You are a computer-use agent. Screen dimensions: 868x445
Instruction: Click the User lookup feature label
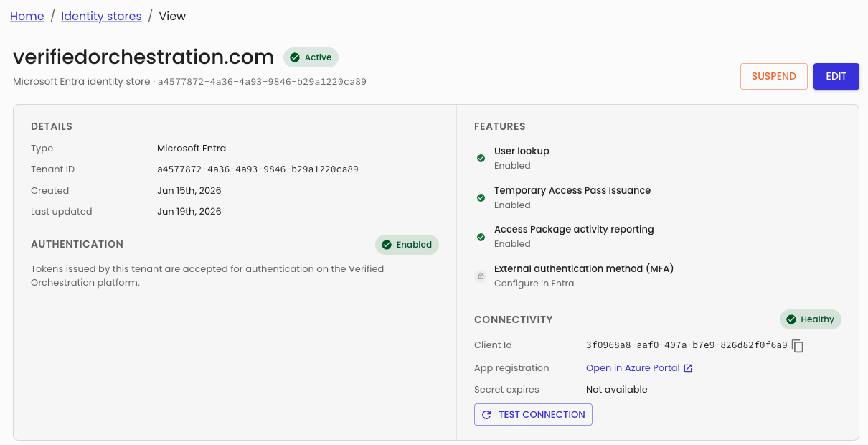tap(522, 151)
